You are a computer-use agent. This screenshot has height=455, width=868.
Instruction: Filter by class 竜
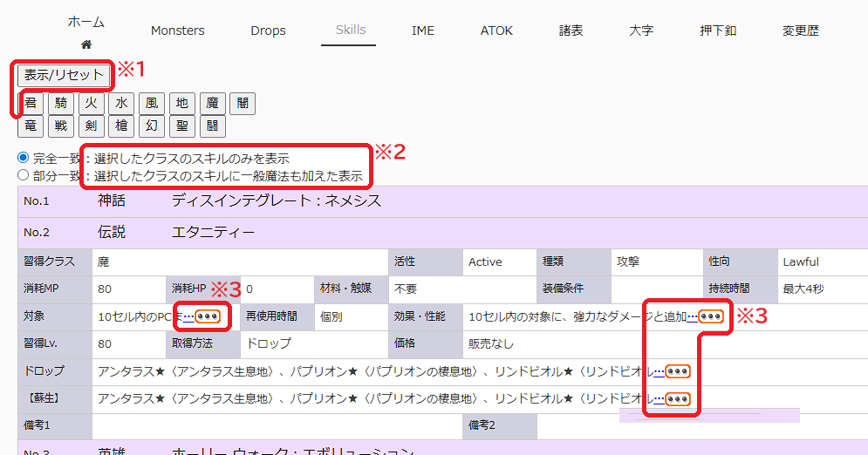pos(31,126)
